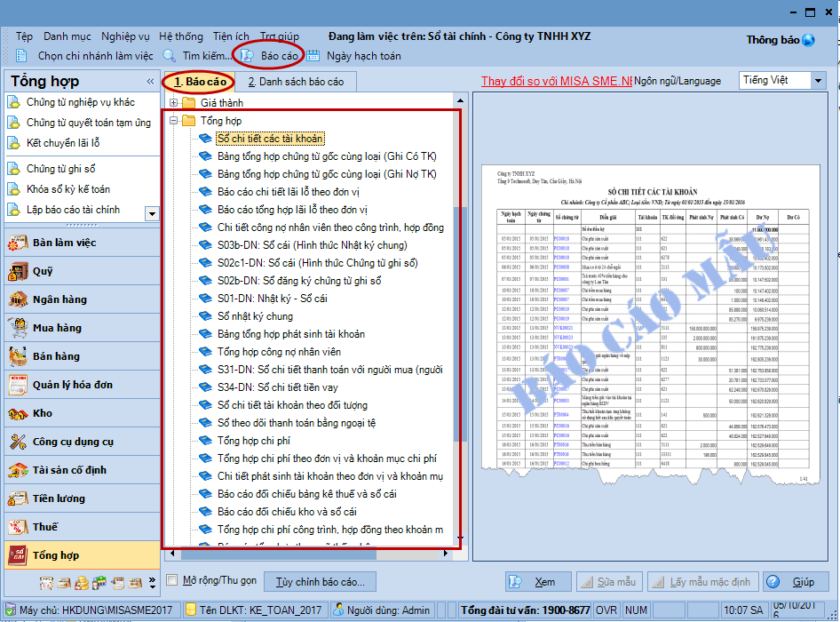The height and width of the screenshot is (622, 840).
Task: Toggle the Mở rộng/Thu gọn checkbox
Action: [173, 581]
